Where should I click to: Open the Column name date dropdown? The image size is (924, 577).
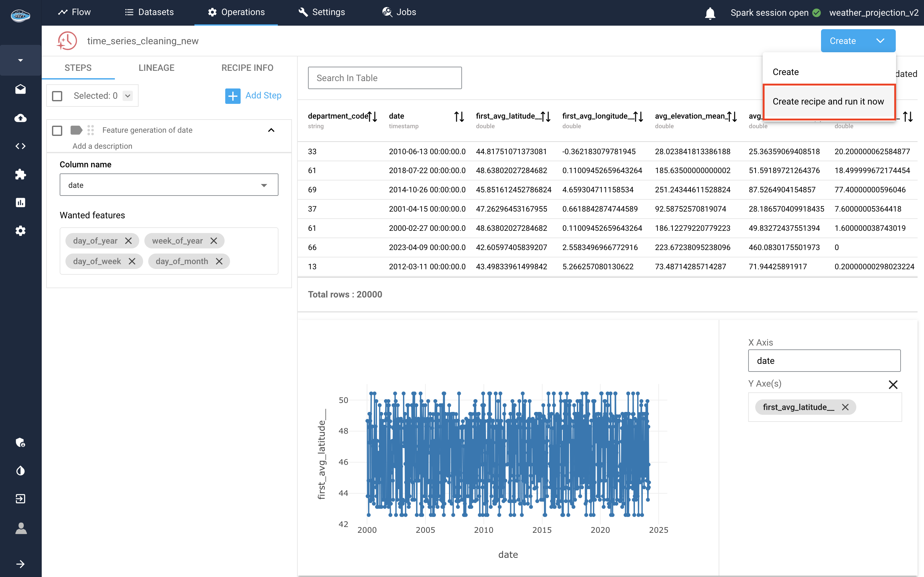coord(169,185)
